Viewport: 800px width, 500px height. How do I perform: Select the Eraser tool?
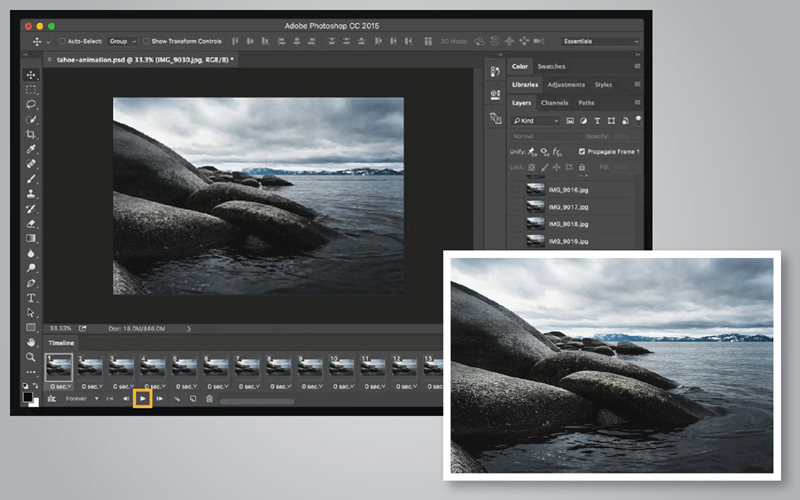(x=31, y=223)
